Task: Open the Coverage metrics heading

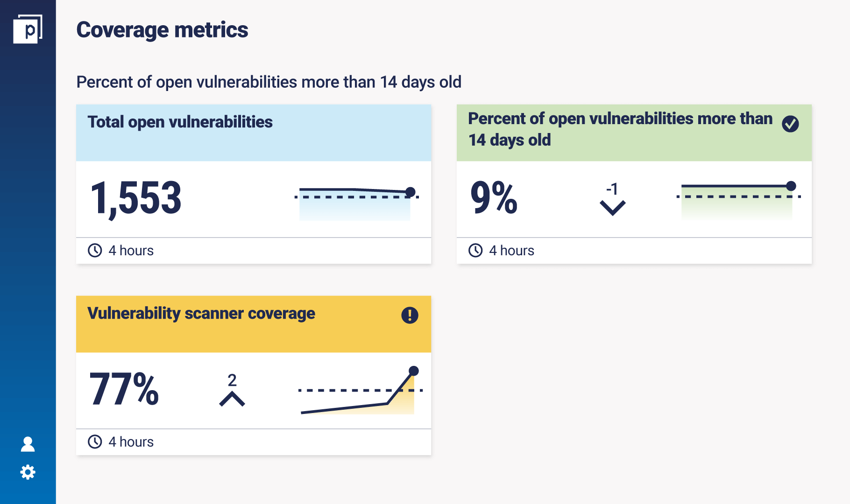Action: pyautogui.click(x=163, y=30)
